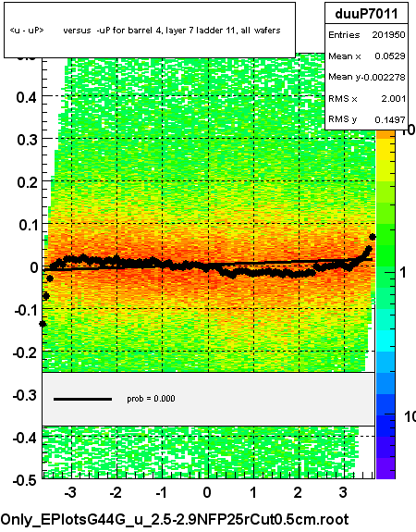The height and width of the screenshot is (532, 416).
Task: Click the violet band of color palette
Action: tap(385, 468)
